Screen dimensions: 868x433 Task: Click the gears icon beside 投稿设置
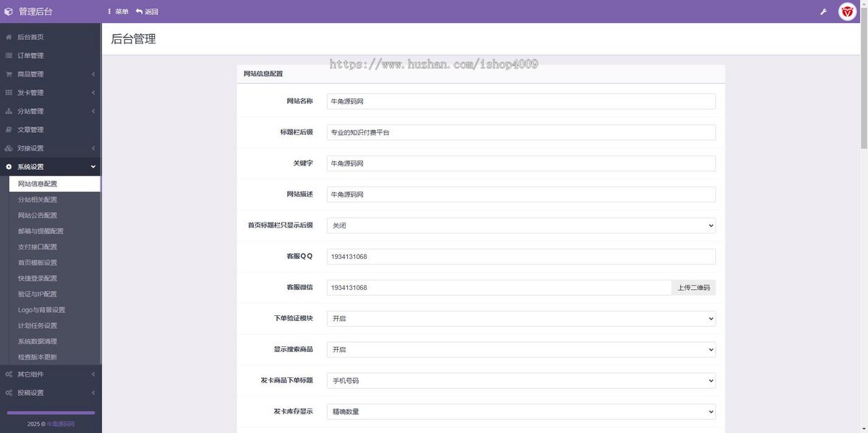[x=9, y=393]
